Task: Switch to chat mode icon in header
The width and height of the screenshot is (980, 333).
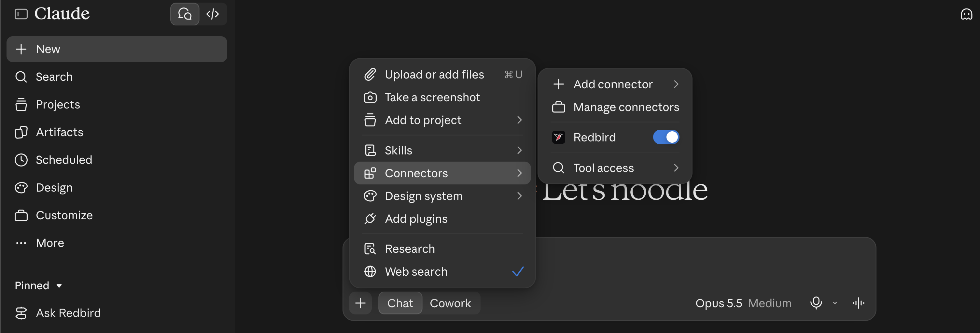Action: pos(185,14)
